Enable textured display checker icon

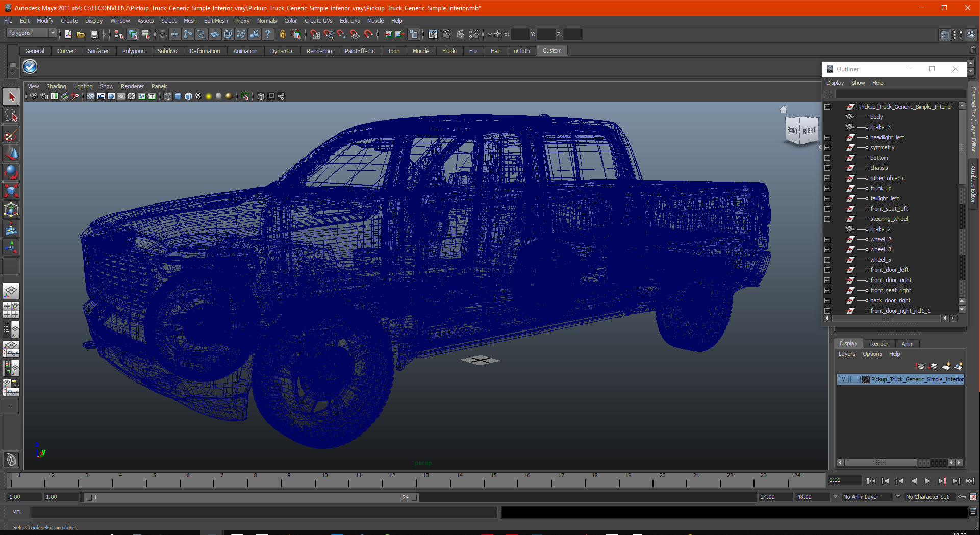198,96
